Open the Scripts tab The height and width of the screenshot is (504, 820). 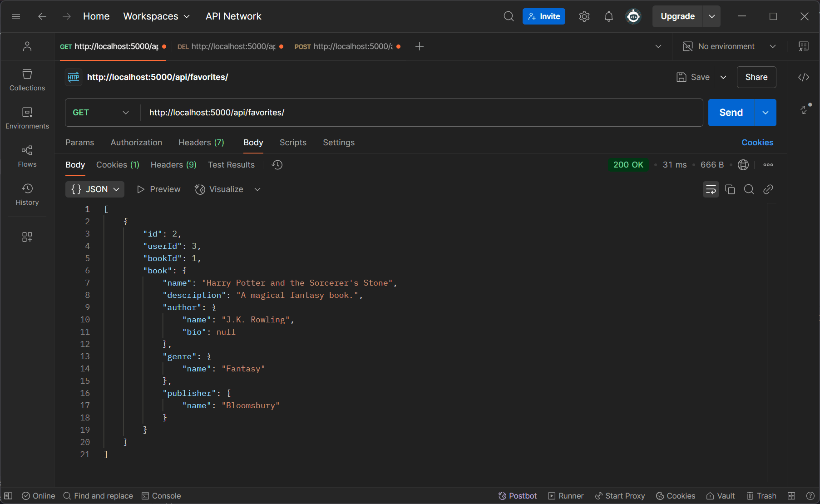(293, 143)
